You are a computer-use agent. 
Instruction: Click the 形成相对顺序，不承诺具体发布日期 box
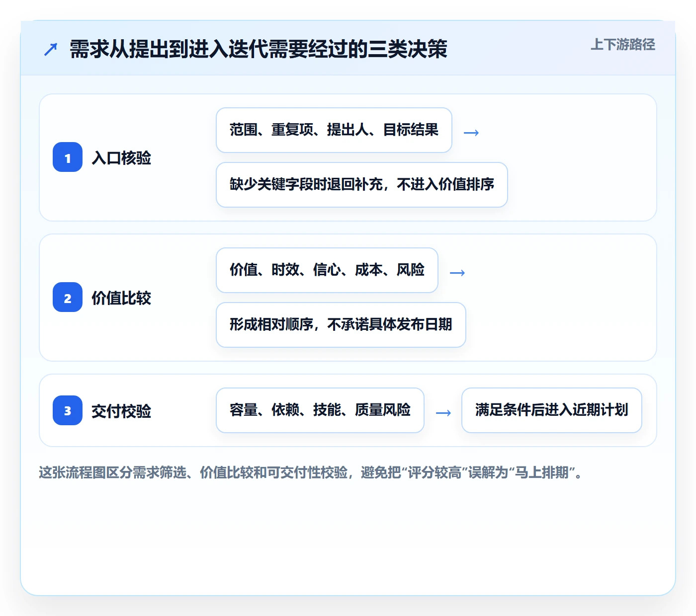click(341, 325)
